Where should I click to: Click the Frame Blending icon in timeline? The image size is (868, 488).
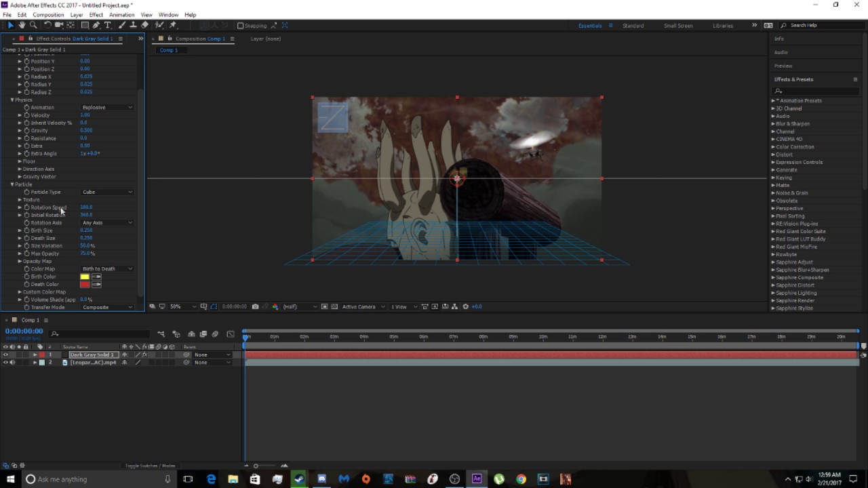click(x=203, y=334)
